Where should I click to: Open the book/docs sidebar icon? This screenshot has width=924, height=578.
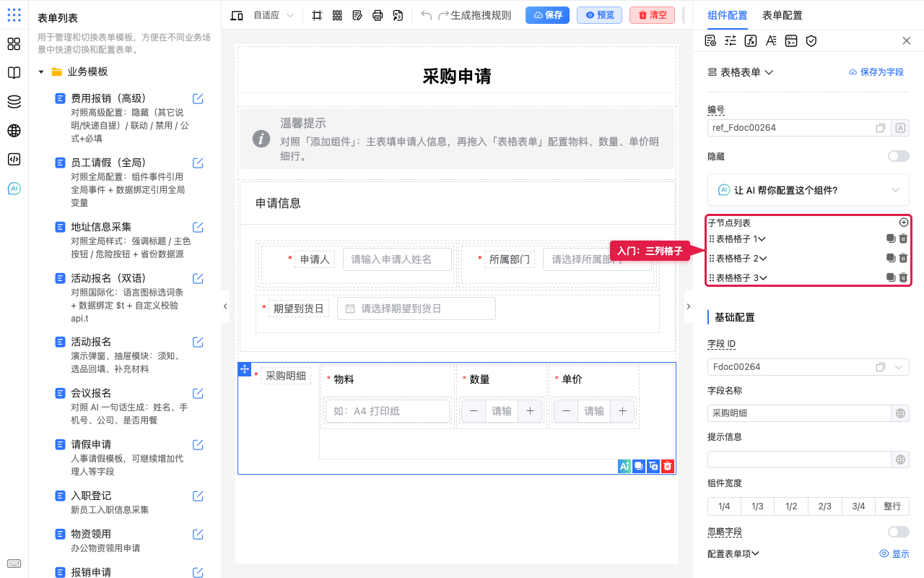tap(14, 73)
